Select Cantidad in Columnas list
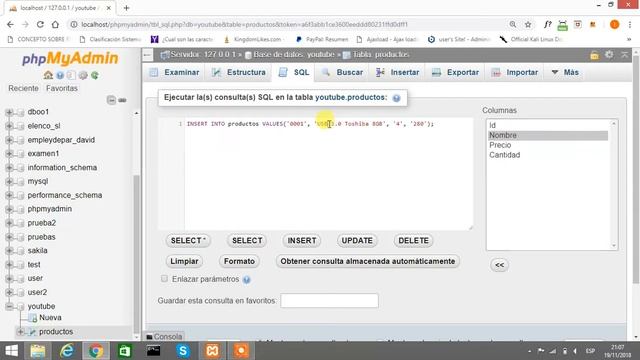This screenshot has width=640, height=360. [548, 155]
